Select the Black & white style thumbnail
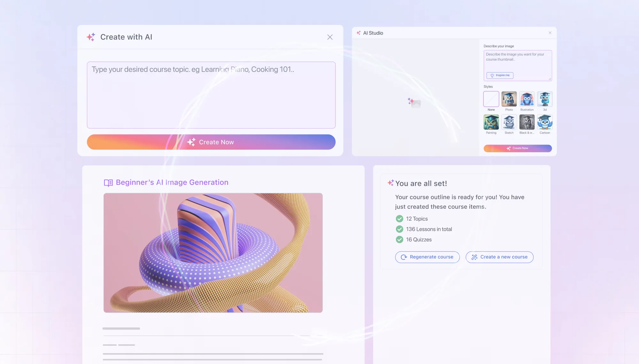Screen dimensions: 639x364 coord(527,122)
